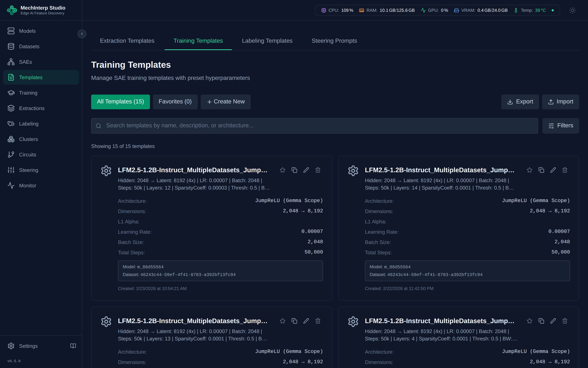Click the gear icon of the Layers: 12 template
588x368 pixels.
point(106,171)
